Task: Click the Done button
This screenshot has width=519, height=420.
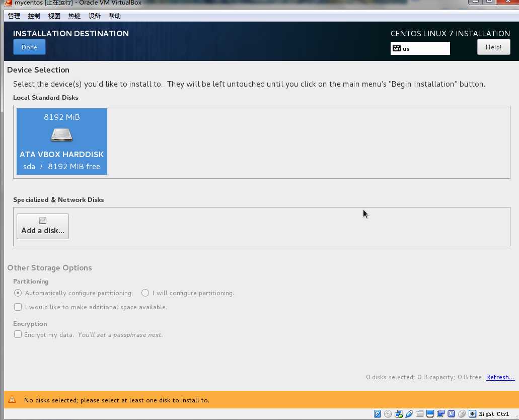Action: pos(30,47)
